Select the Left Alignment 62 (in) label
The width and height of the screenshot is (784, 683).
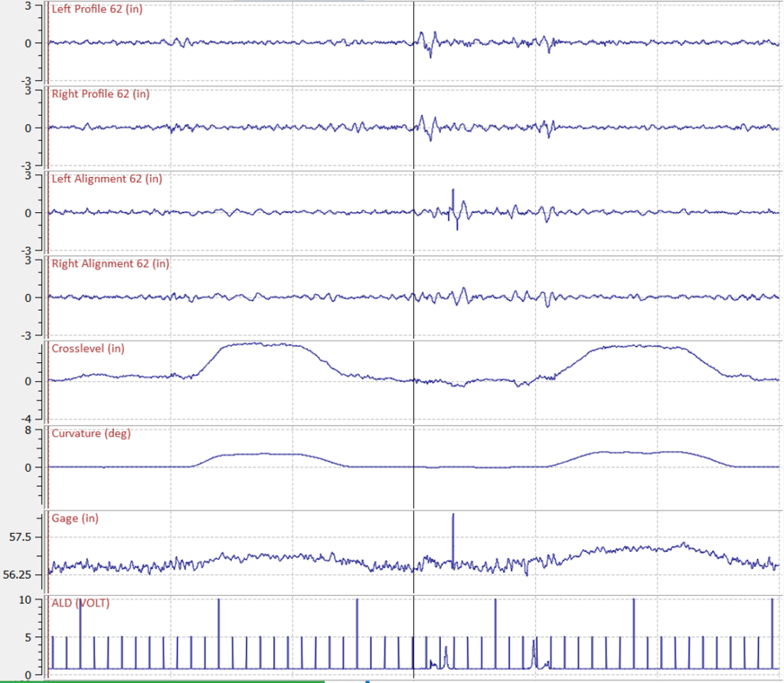point(107,179)
